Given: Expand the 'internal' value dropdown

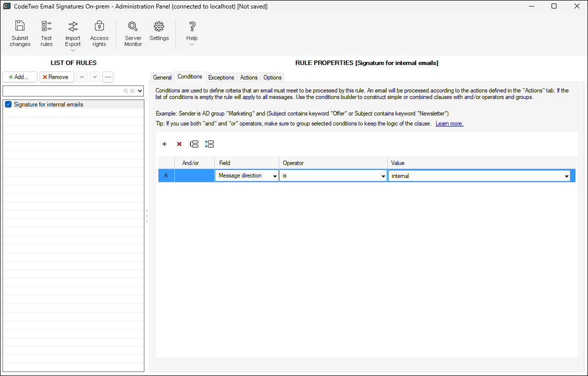Looking at the screenshot, I should tap(567, 176).
